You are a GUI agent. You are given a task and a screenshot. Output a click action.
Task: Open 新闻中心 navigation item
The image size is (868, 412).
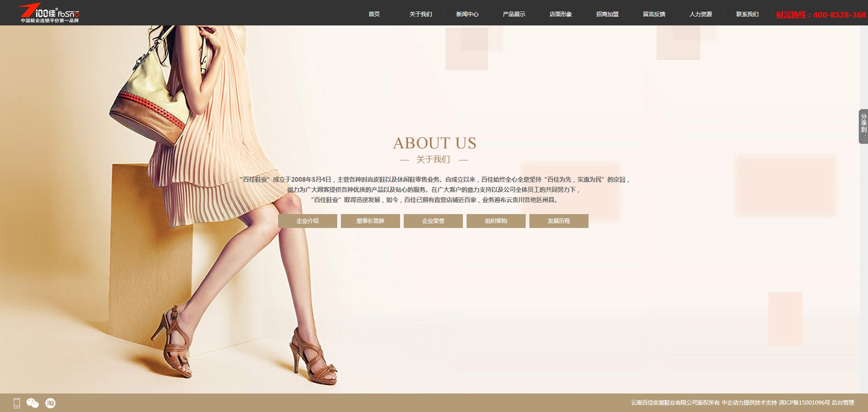coord(467,14)
